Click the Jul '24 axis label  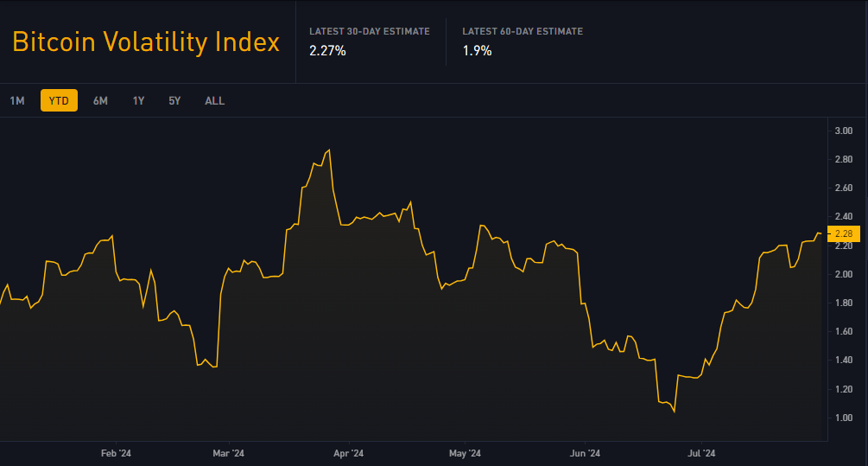click(700, 453)
